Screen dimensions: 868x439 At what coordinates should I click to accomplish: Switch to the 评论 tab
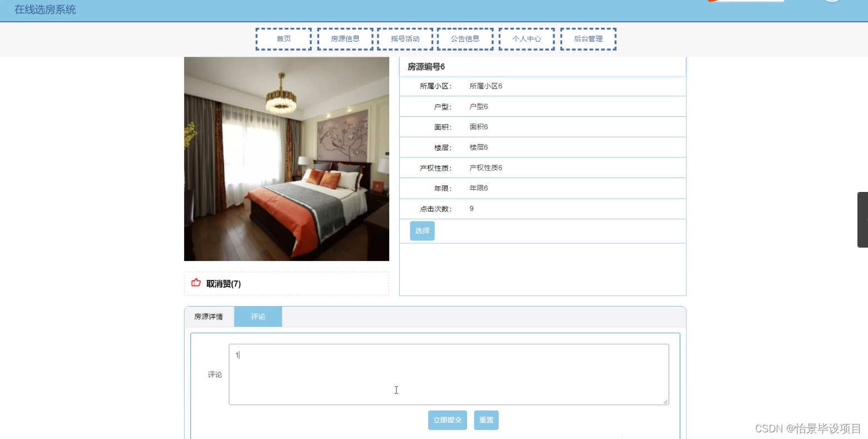coord(258,316)
